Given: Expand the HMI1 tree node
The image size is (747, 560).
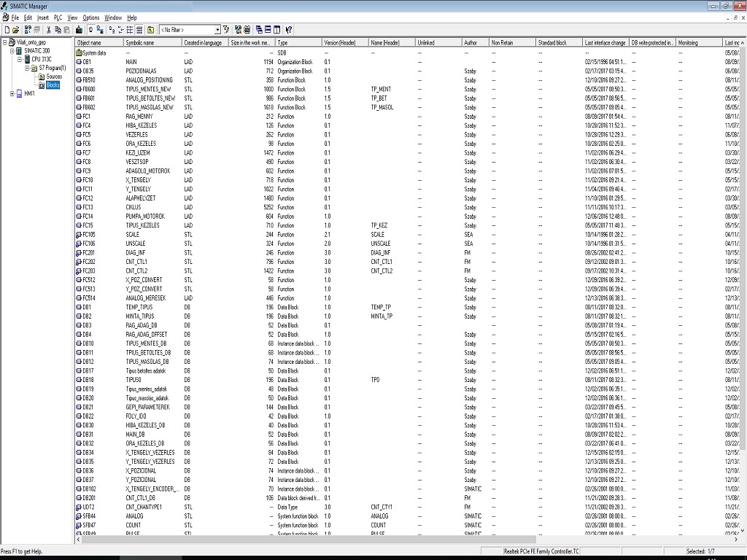Looking at the screenshot, I should 12,93.
